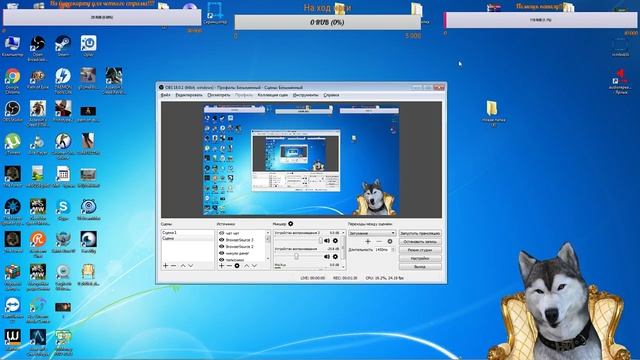Open the Инструменты menu
This screenshot has height=360, width=640.
(x=305, y=95)
